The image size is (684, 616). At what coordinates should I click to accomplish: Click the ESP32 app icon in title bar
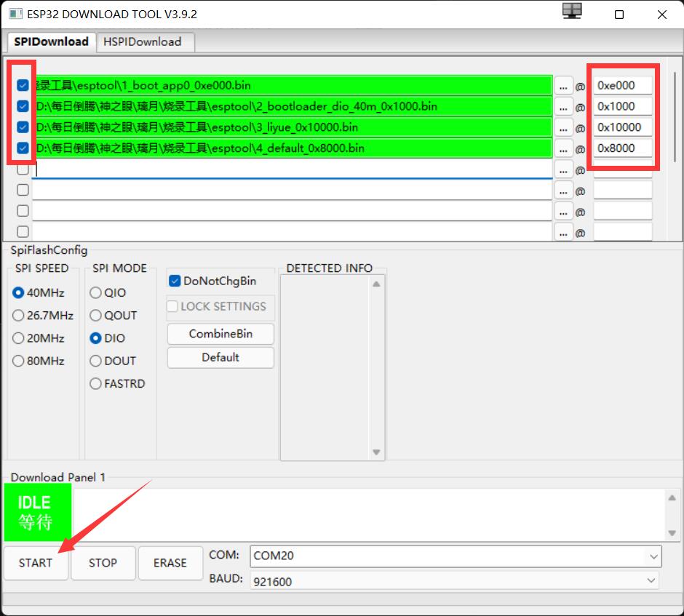15,14
